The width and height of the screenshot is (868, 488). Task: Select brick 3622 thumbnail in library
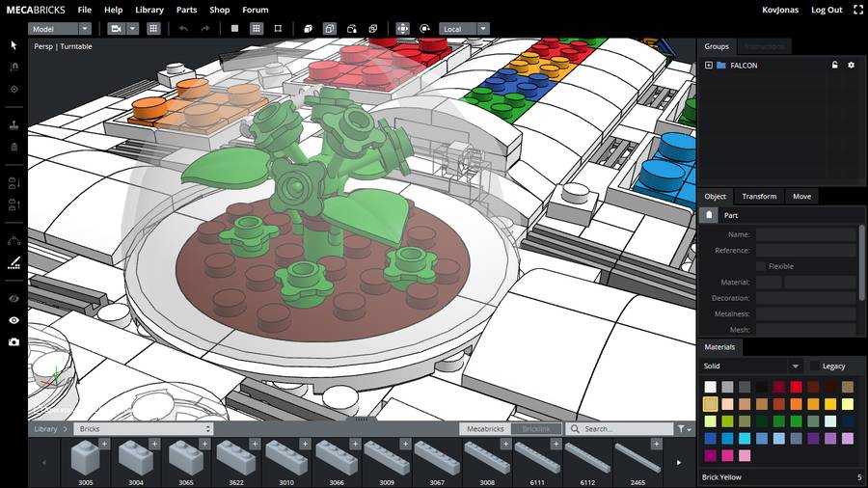pyautogui.click(x=236, y=458)
